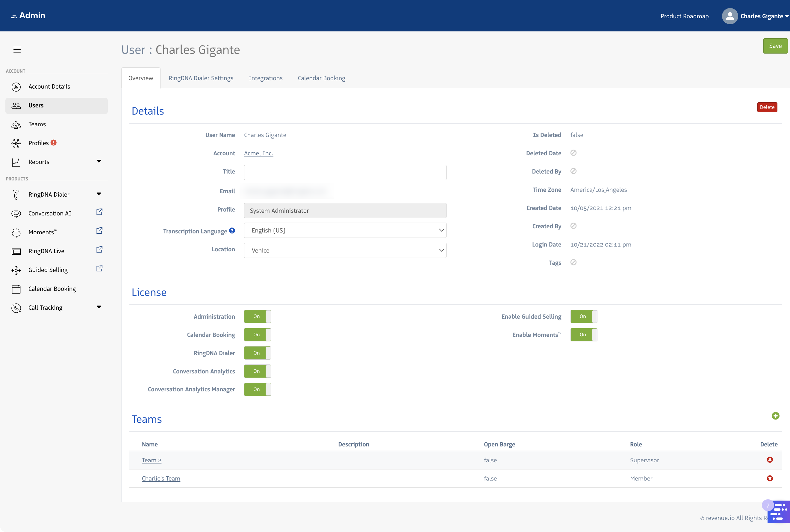790x532 pixels.
Task: Open the Integrations tab
Action: pos(265,78)
